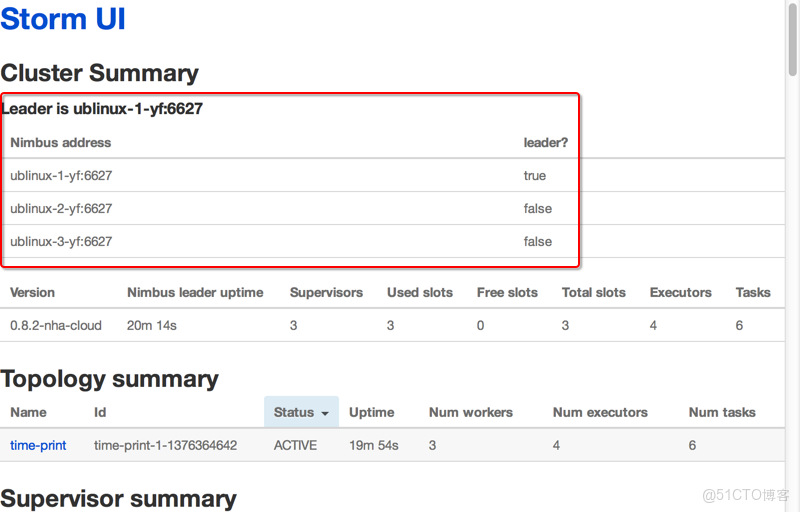Sort topologies by Status column
This screenshot has width=800, height=512.
coord(294,412)
